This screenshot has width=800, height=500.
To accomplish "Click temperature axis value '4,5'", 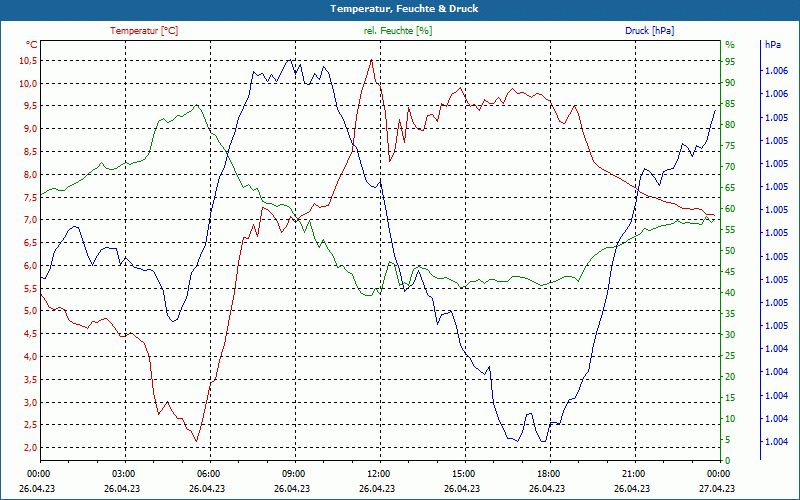I will coord(30,334).
